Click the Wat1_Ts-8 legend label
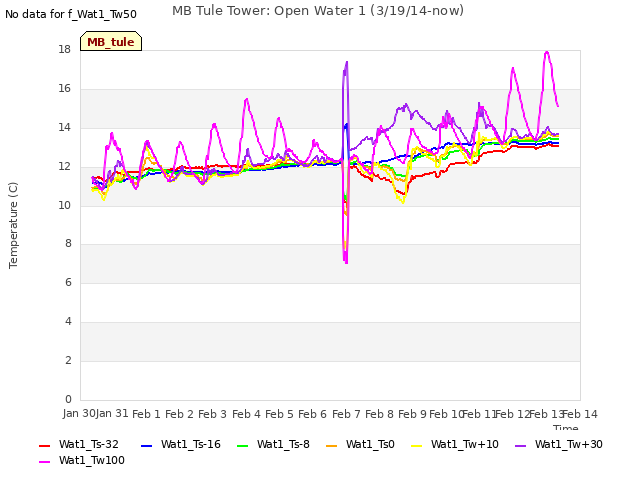Screen dimensions: 640x480 283,444
